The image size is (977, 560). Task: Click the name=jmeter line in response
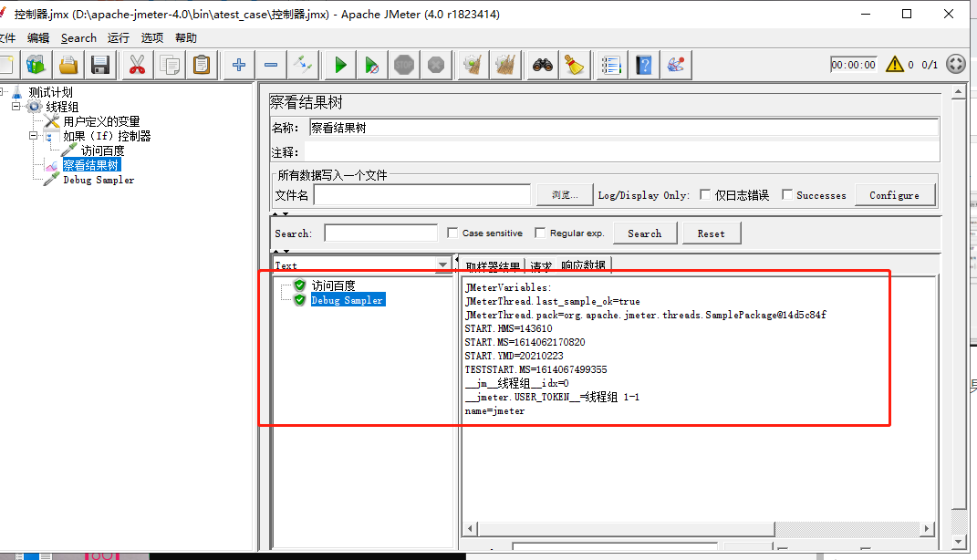pyautogui.click(x=494, y=411)
